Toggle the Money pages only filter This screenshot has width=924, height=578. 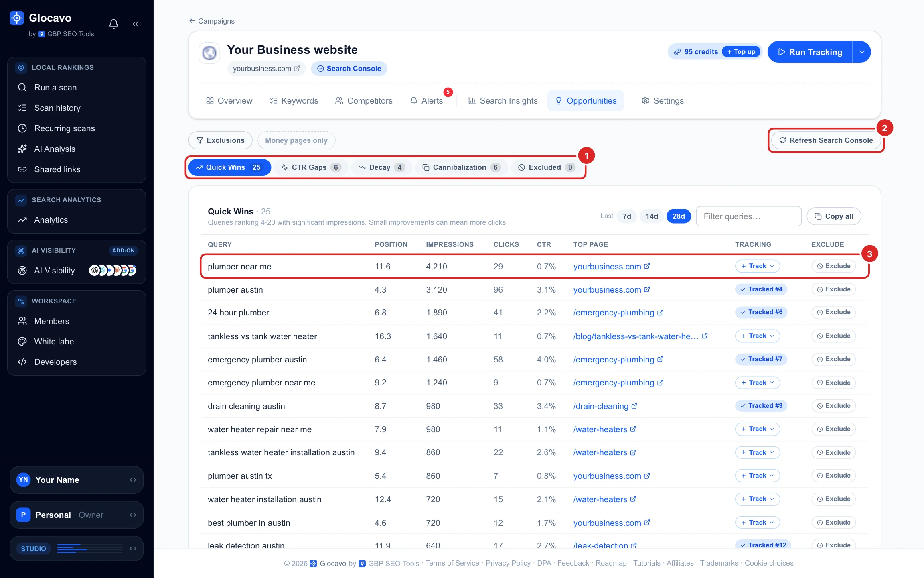pyautogui.click(x=296, y=140)
